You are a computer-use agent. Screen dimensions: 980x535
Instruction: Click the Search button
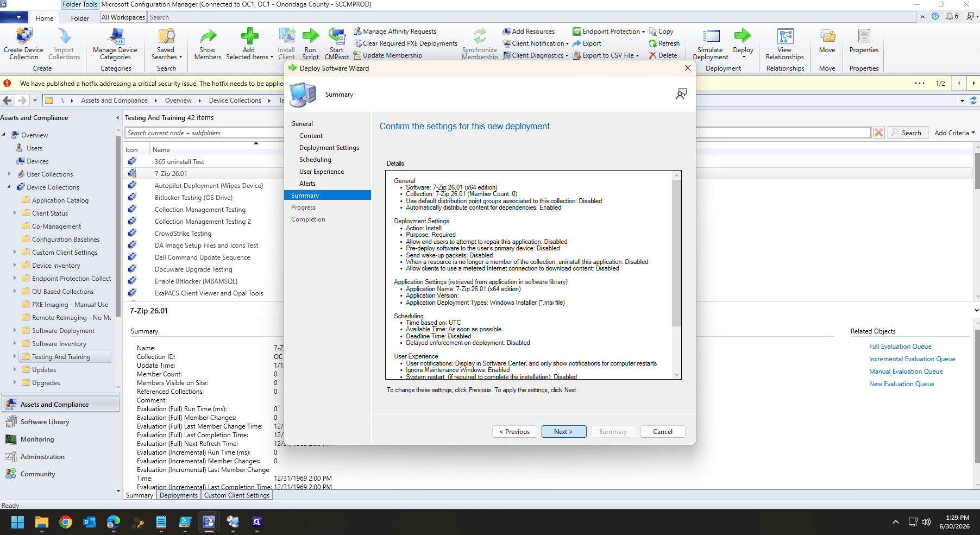907,133
